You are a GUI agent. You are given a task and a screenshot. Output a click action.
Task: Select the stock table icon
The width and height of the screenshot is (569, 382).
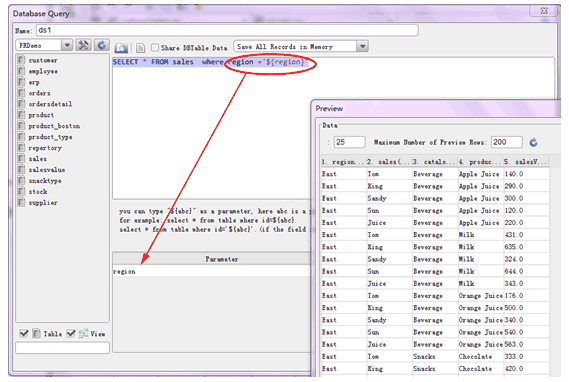(21, 191)
